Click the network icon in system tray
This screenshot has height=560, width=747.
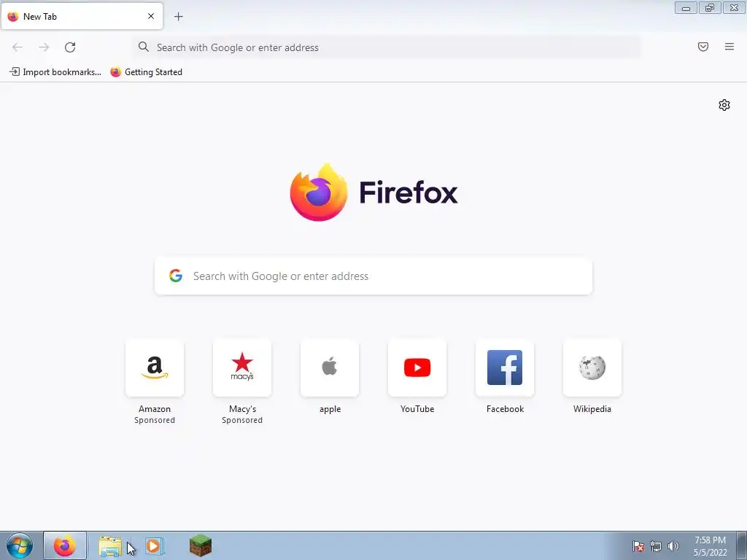tap(656, 546)
